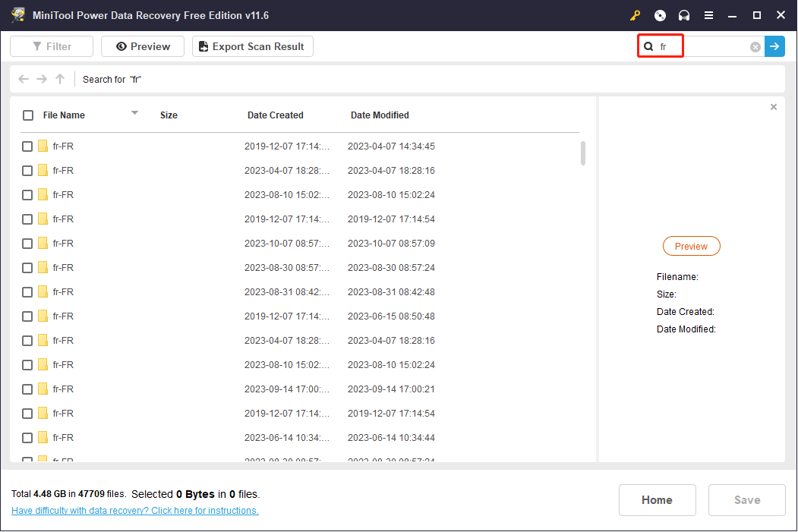Navigate forward with the right arrow icon
The width and height of the screenshot is (798, 532).
click(42, 79)
